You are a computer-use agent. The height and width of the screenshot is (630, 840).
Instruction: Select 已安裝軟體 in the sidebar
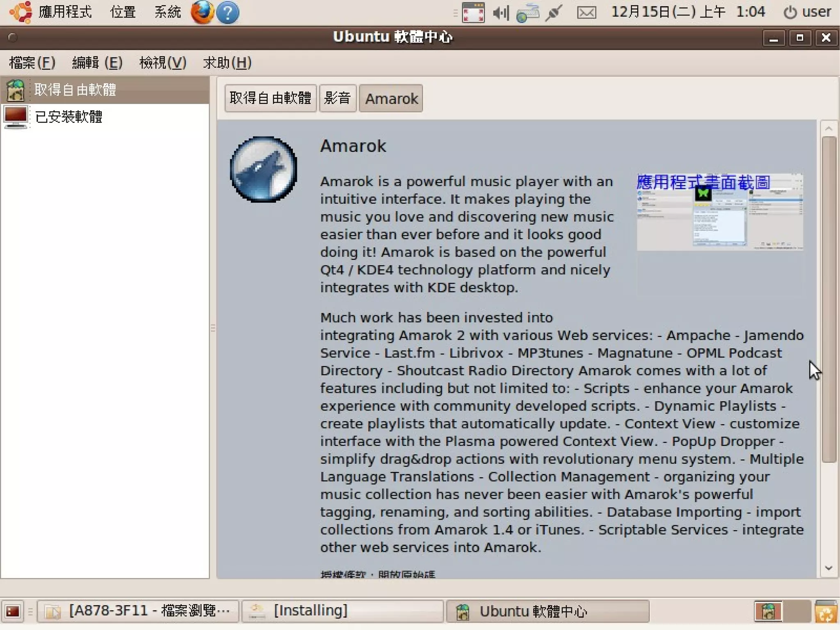click(x=105, y=117)
